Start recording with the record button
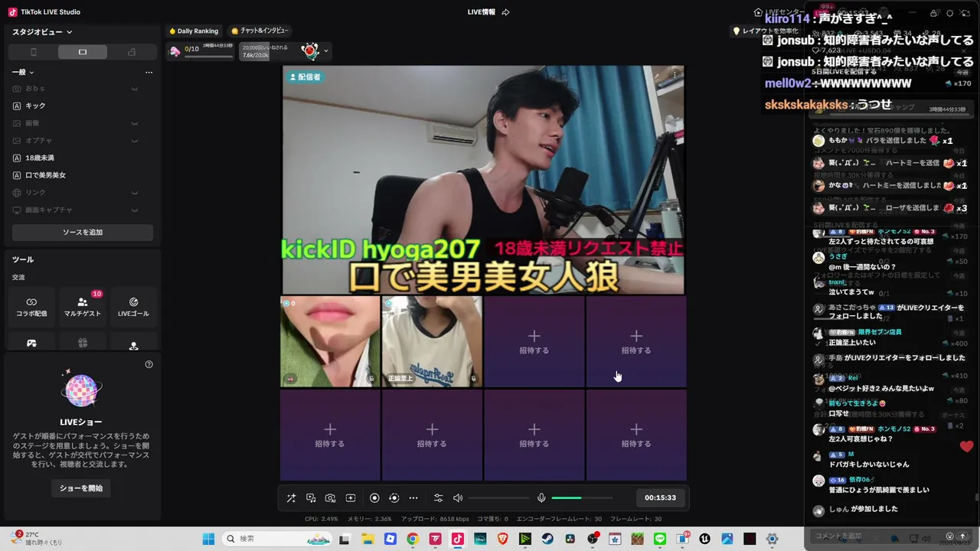The image size is (980, 551). click(x=374, y=498)
